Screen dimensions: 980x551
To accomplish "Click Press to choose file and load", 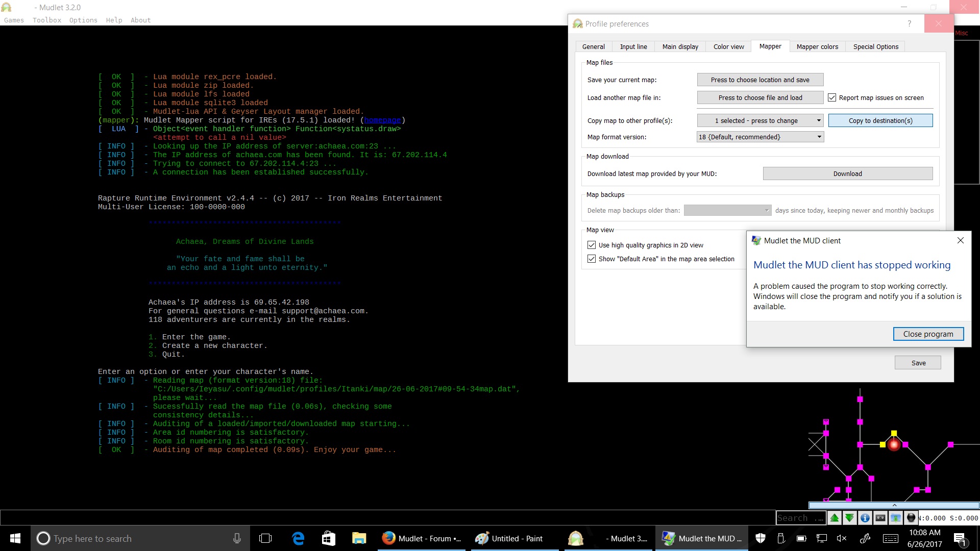I will [x=761, y=97].
